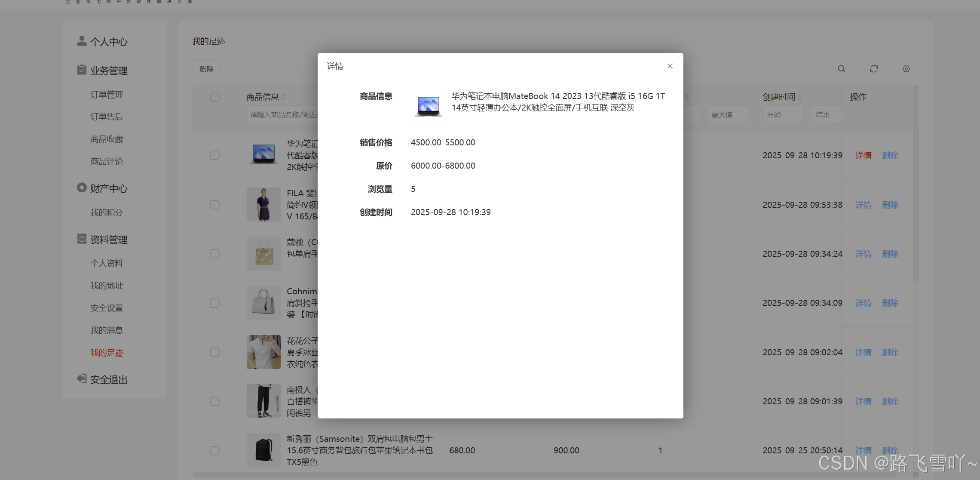Close the 详情 dialog with the X icon
Screen dimensions: 980x480
click(670, 66)
